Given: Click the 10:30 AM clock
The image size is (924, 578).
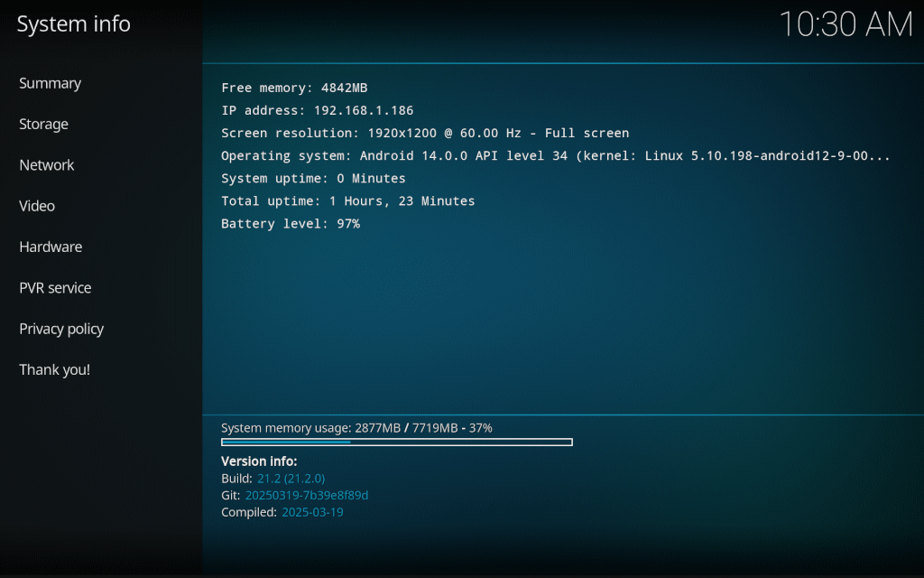Looking at the screenshot, I should click(x=845, y=25).
